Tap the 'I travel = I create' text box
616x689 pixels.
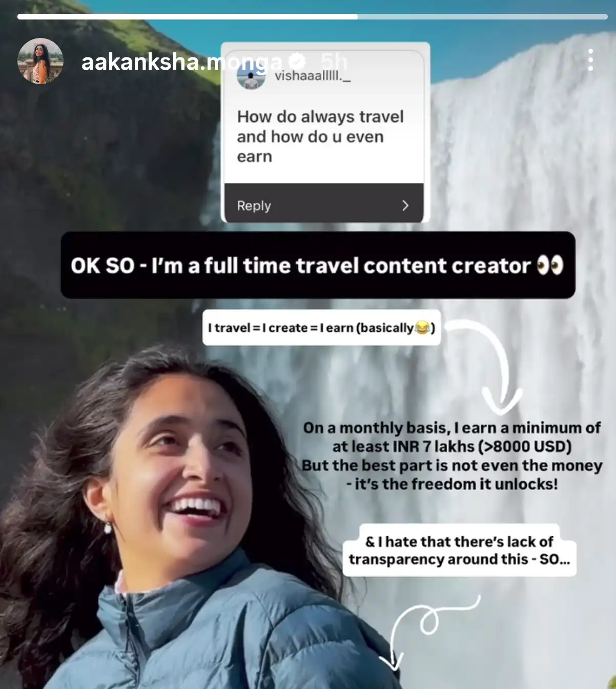point(321,328)
